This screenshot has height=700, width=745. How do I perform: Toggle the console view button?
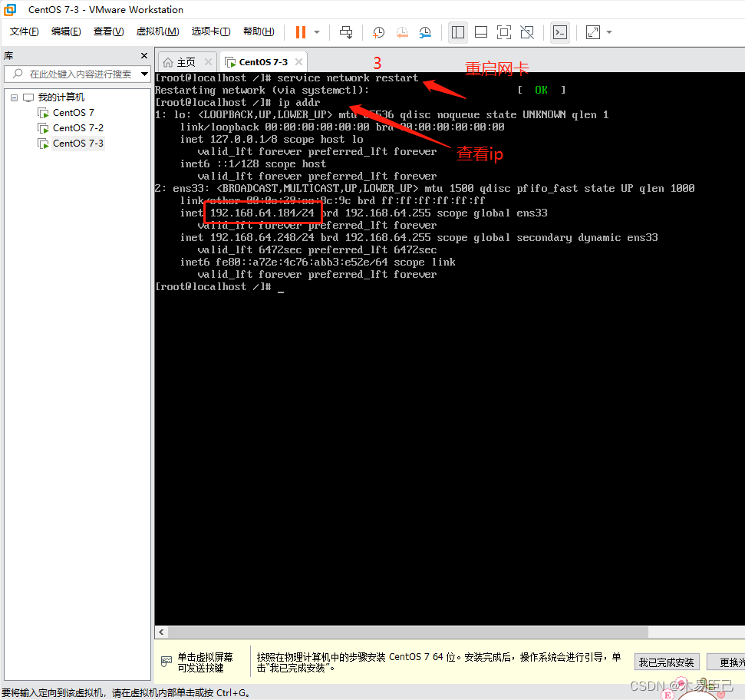pos(560,32)
